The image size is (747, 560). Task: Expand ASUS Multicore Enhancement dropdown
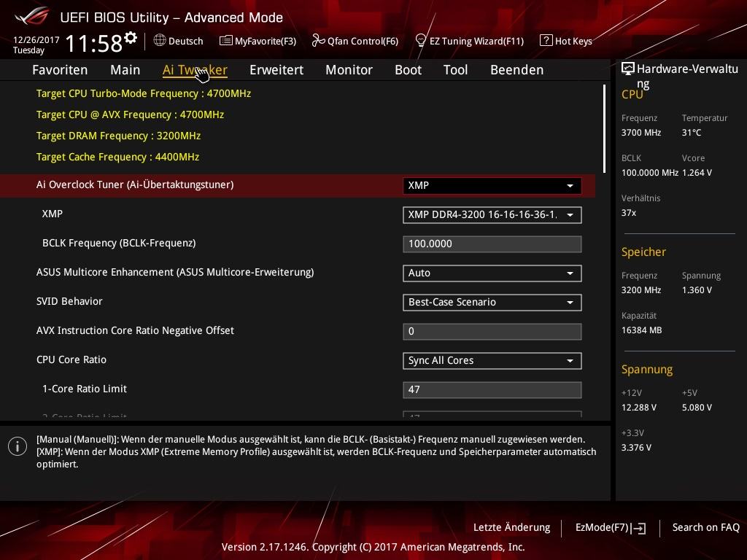[x=492, y=273]
